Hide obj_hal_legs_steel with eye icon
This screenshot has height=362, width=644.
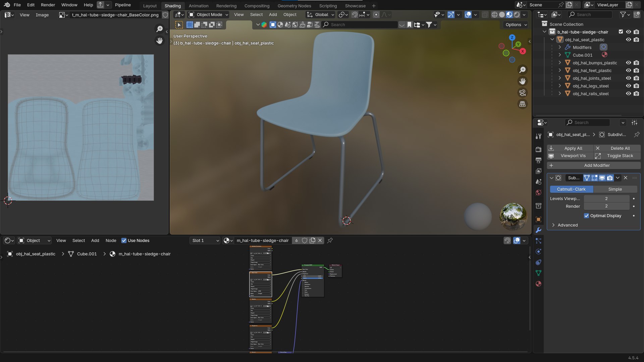click(x=629, y=86)
